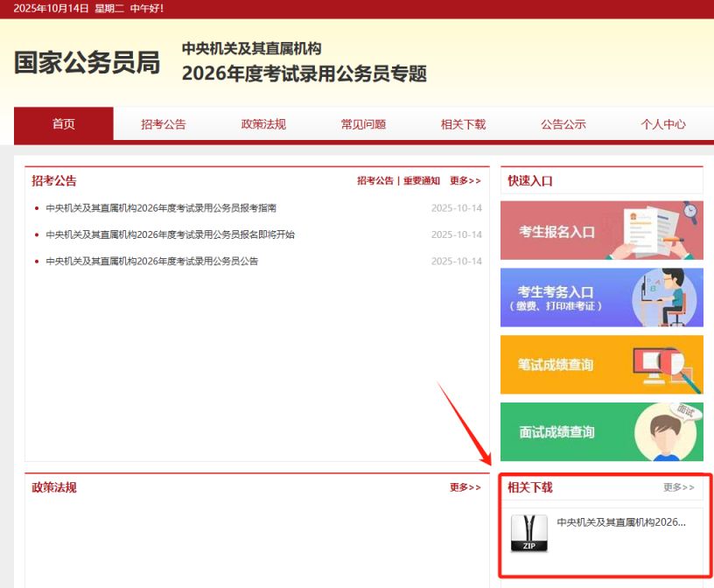This screenshot has width=714, height=588.
Task: Open the 2026年度考试录用公务员公告 link
Action: pos(152,261)
